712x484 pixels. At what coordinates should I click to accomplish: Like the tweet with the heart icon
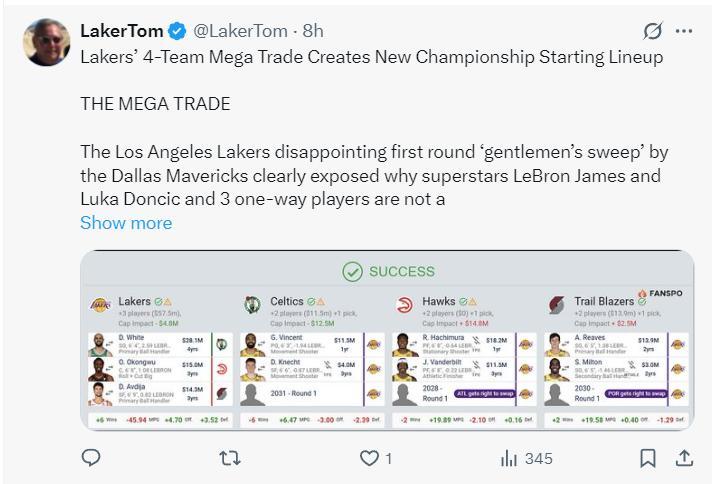click(370, 458)
